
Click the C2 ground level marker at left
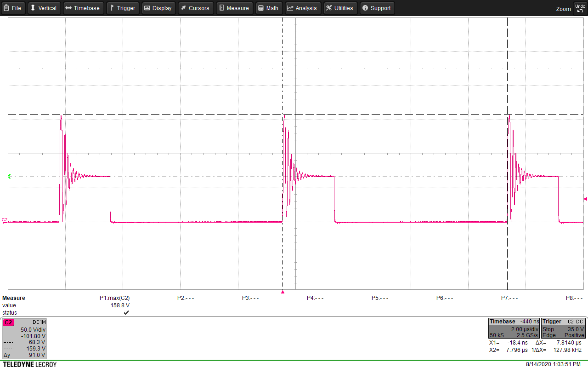point(5,220)
